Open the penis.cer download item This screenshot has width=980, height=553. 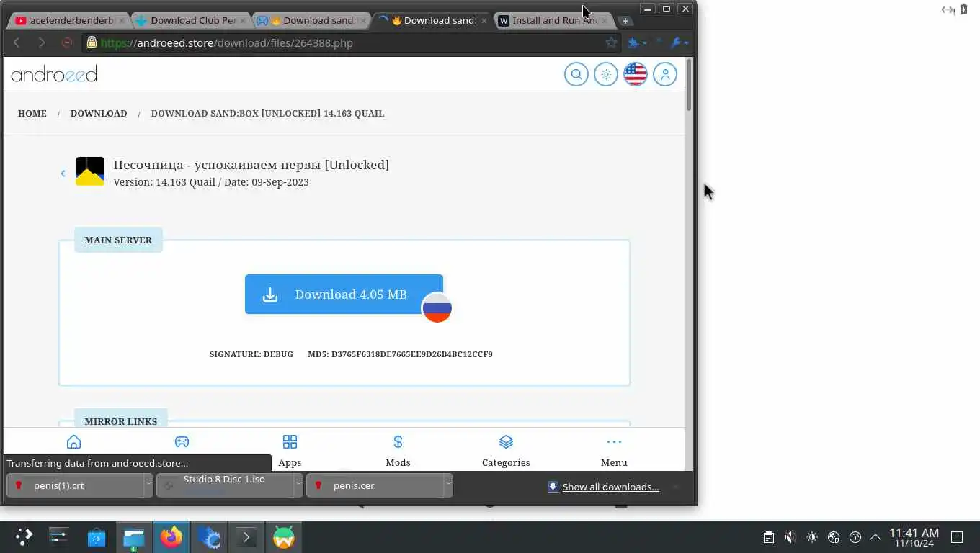tap(375, 485)
